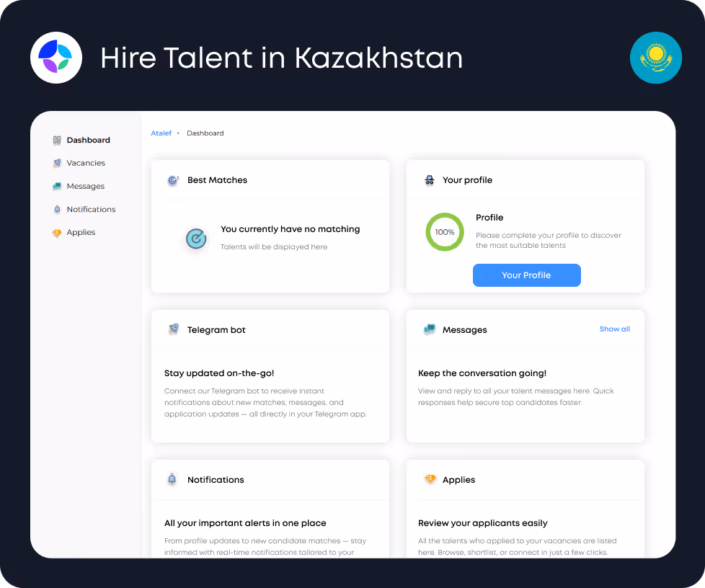Screen dimensions: 705x588
Task: Click the 100% profile completion ring
Action: click(444, 232)
